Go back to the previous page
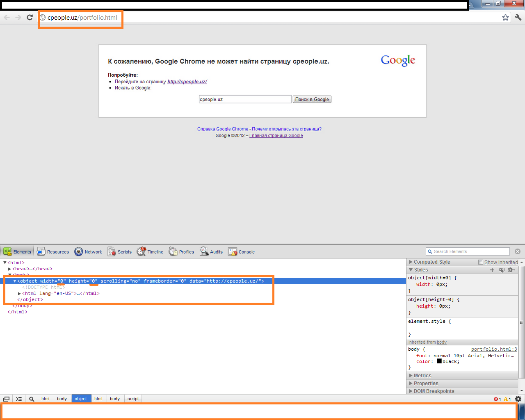This screenshot has width=525, height=420. (x=7, y=17)
